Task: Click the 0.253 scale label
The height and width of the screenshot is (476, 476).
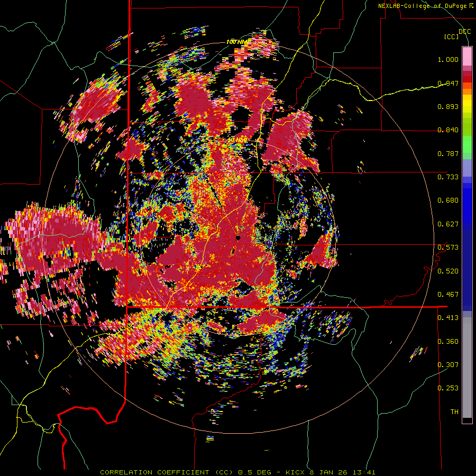Action: coord(448,388)
